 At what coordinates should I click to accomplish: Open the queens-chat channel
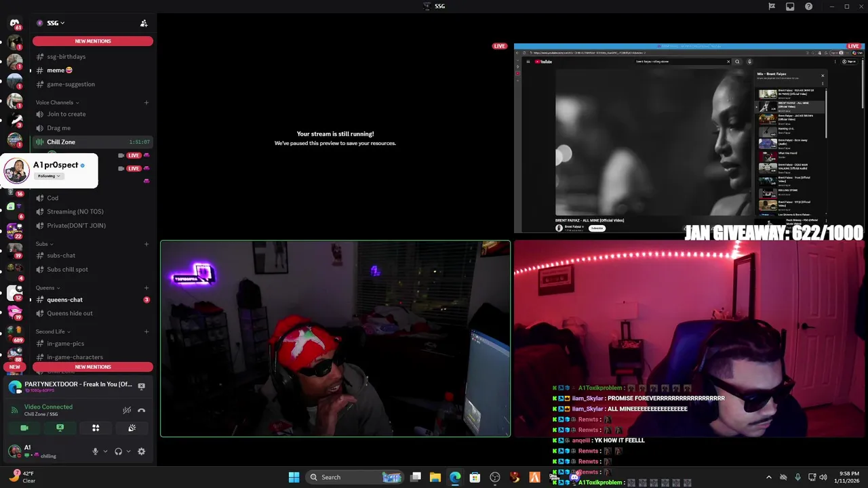[x=92, y=300]
